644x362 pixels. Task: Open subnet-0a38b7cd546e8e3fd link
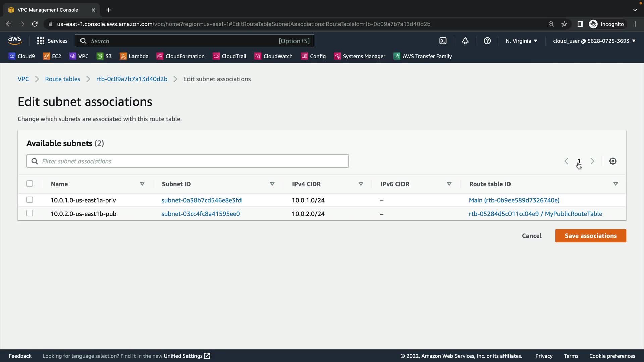[201, 200]
